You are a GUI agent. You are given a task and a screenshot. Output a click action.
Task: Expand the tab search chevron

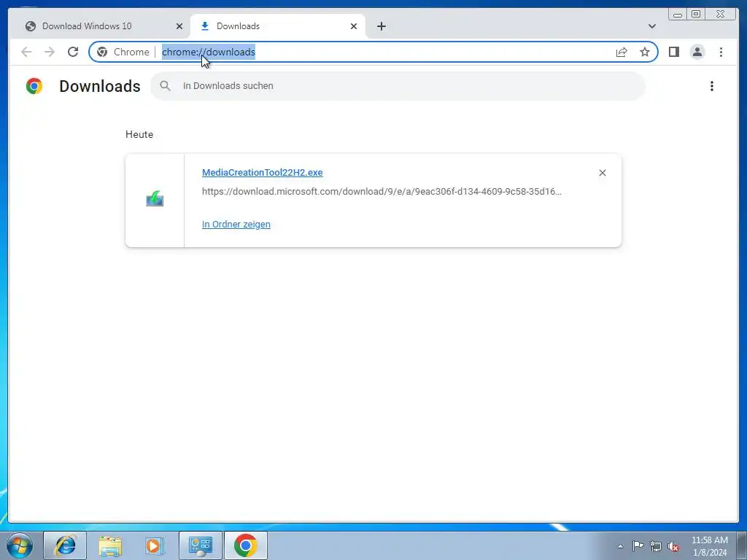click(x=651, y=26)
